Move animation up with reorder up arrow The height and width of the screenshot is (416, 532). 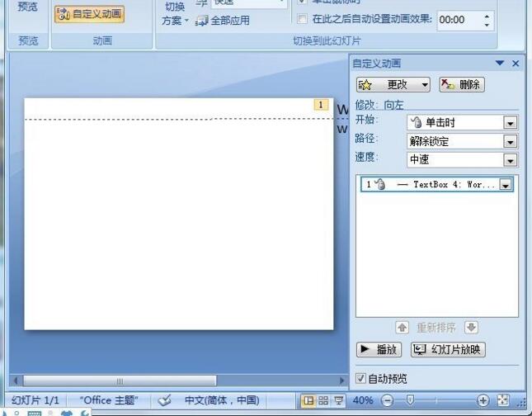point(402,328)
